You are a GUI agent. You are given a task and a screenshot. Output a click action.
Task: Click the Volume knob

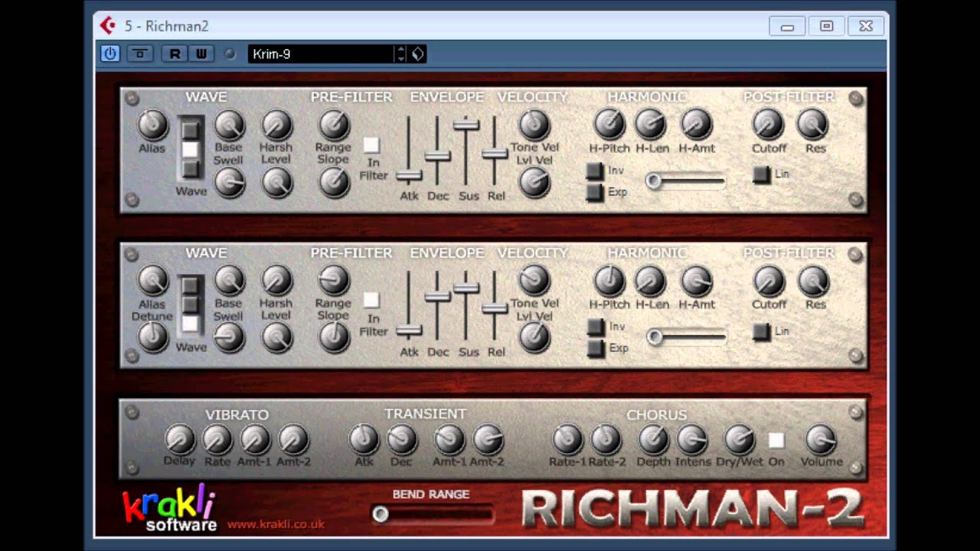click(821, 440)
